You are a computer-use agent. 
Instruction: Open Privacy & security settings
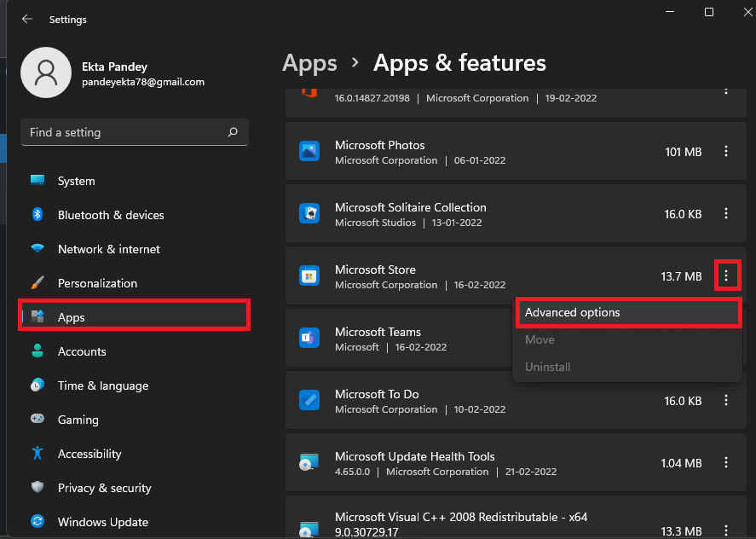104,488
